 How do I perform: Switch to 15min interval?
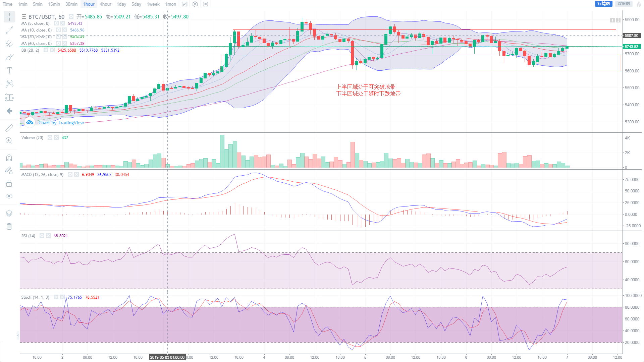point(54,4)
